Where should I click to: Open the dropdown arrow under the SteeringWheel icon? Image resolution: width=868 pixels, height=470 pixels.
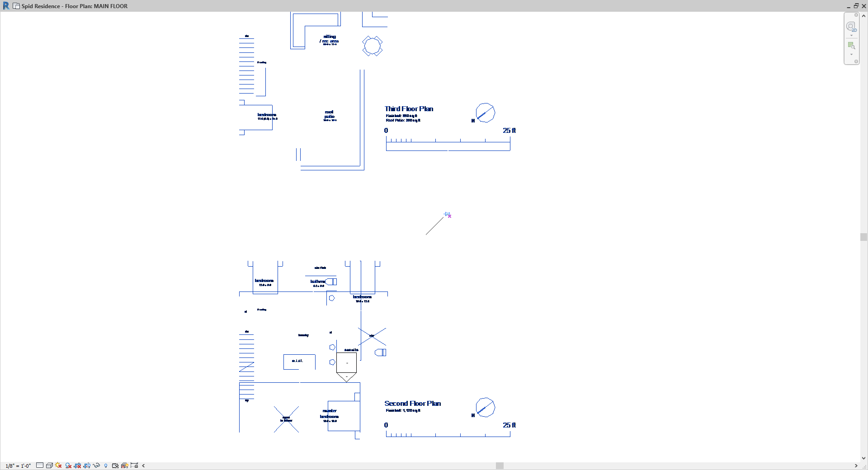pyautogui.click(x=851, y=35)
